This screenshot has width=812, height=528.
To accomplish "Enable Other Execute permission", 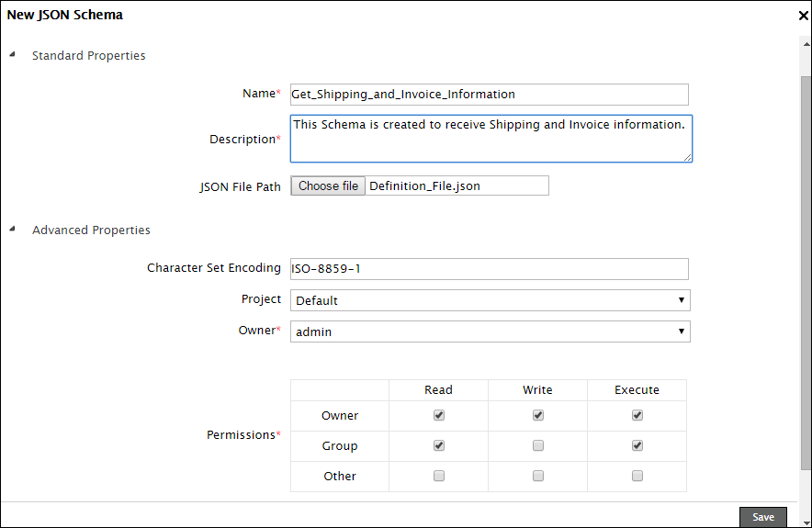I will tap(637, 476).
